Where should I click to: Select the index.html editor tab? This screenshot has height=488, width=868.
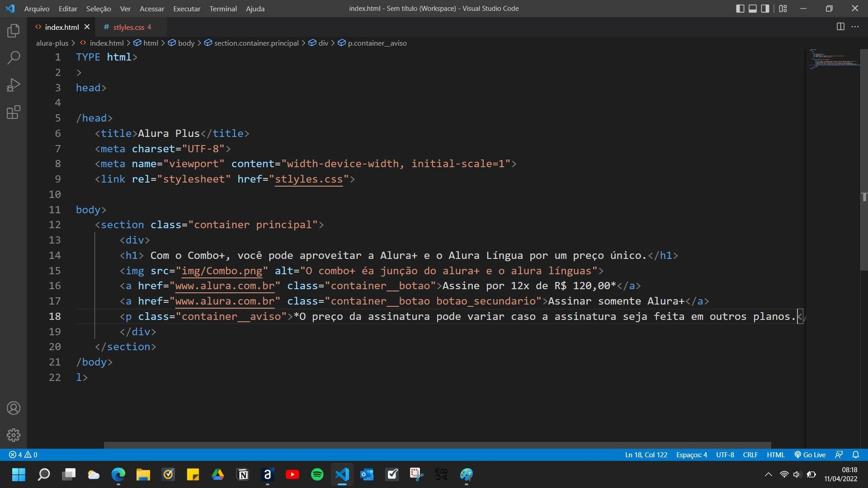[62, 27]
